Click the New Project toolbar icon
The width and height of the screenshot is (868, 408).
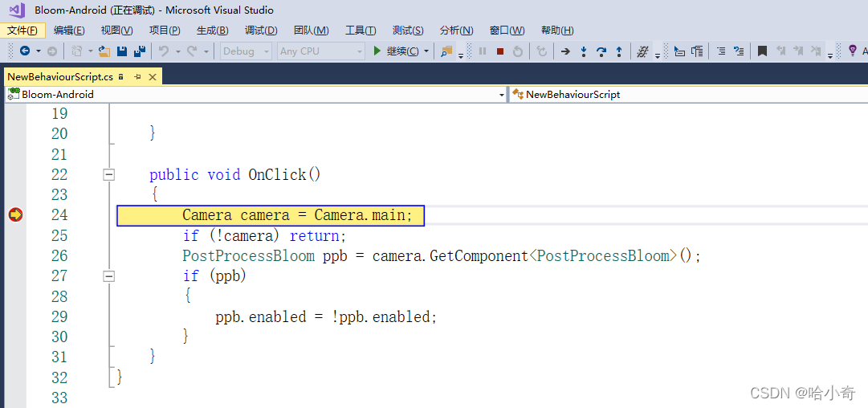77,51
